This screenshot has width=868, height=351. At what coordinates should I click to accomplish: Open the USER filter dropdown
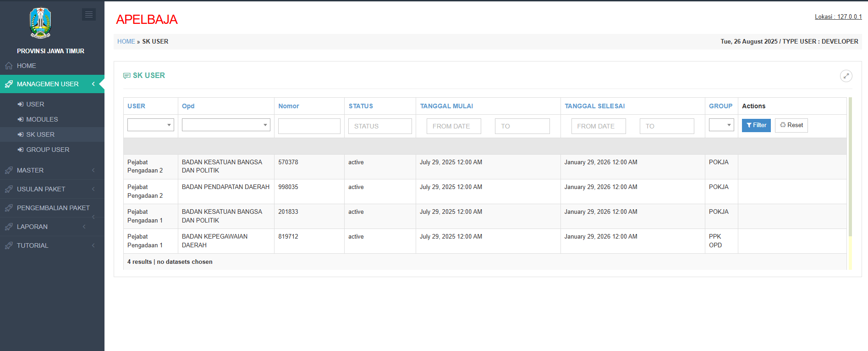(151, 125)
